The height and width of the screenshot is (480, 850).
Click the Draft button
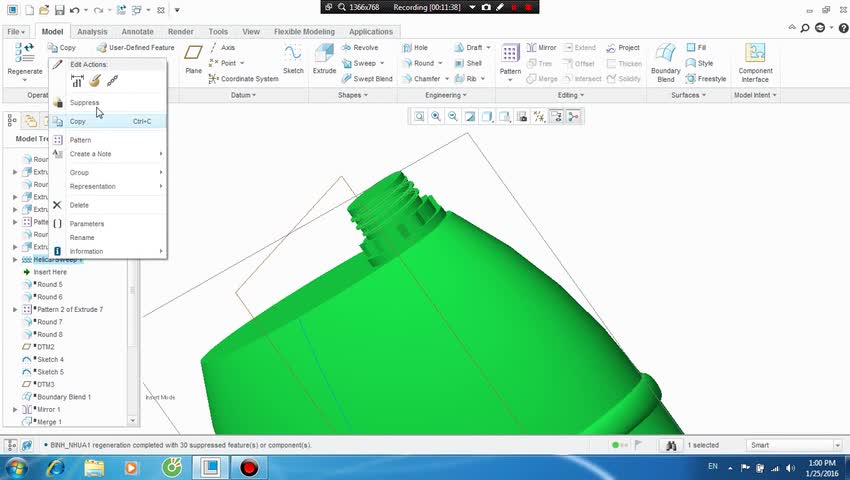coord(472,48)
